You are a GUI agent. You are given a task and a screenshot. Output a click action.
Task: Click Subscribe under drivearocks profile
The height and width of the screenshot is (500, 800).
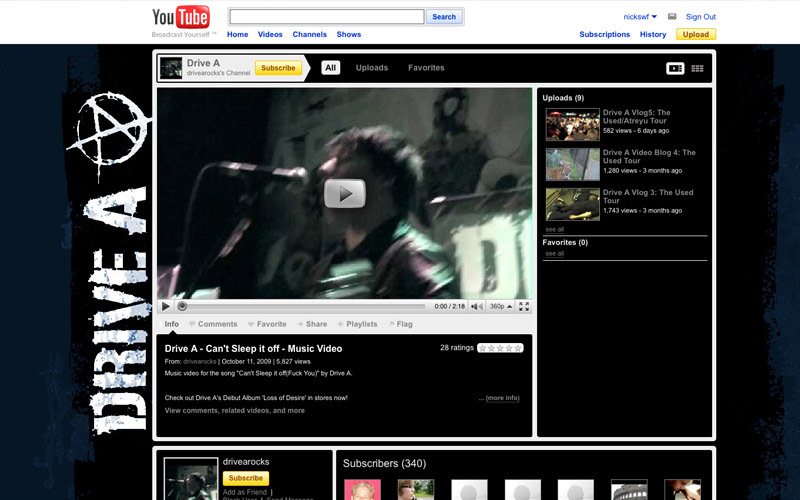[245, 478]
